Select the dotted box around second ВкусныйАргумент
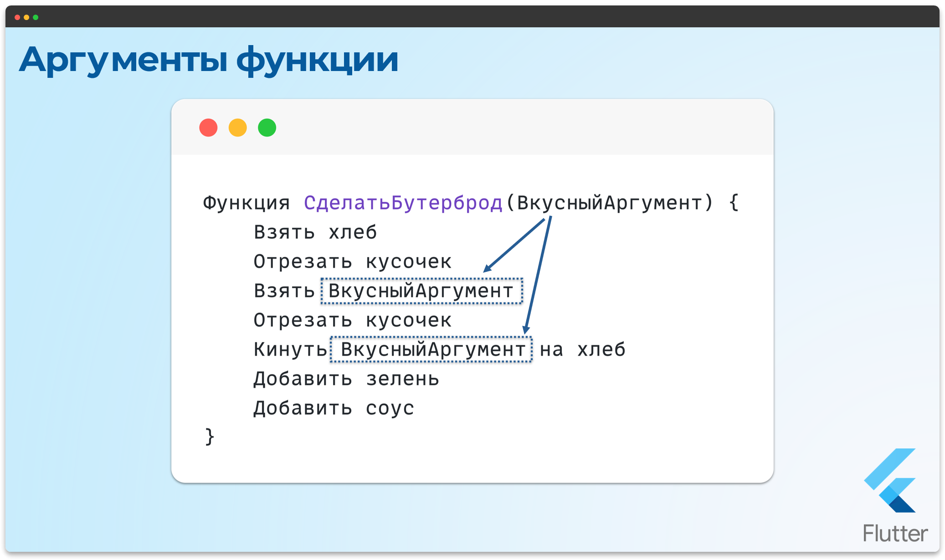 (431, 349)
